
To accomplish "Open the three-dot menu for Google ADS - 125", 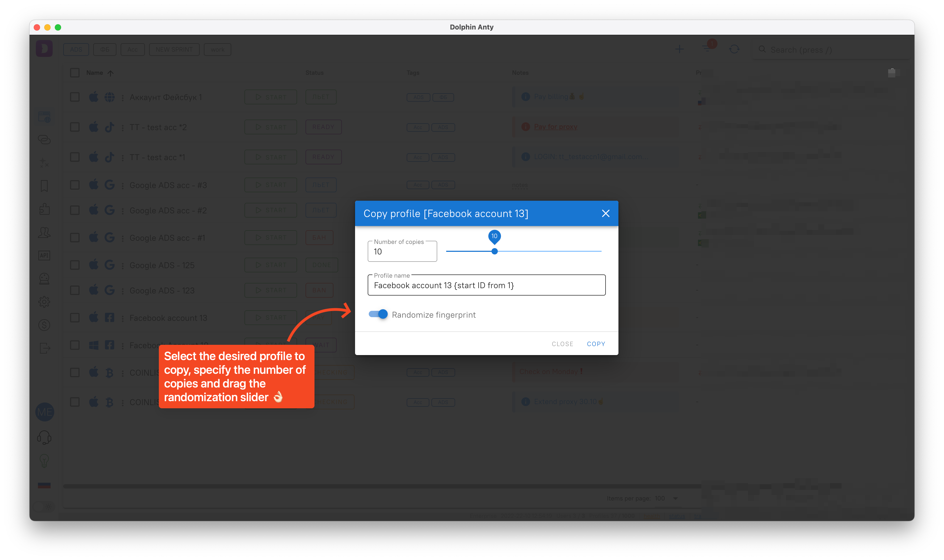I will (x=123, y=266).
